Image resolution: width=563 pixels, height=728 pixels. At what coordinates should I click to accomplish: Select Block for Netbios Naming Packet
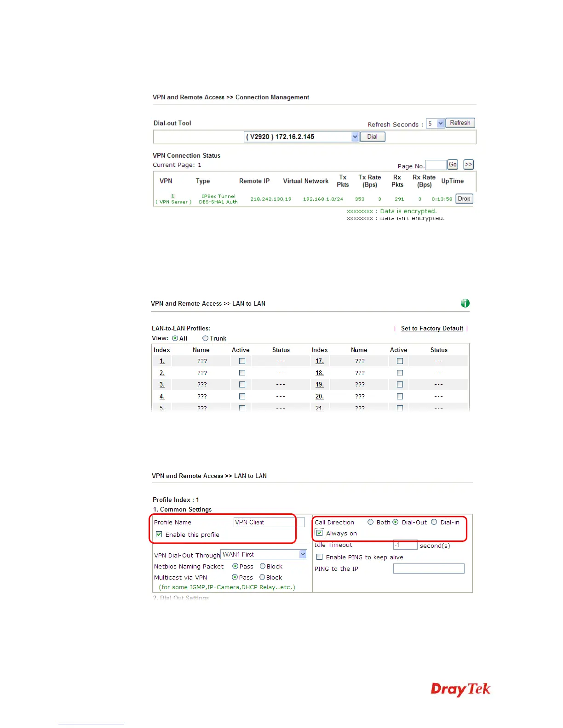click(x=263, y=566)
